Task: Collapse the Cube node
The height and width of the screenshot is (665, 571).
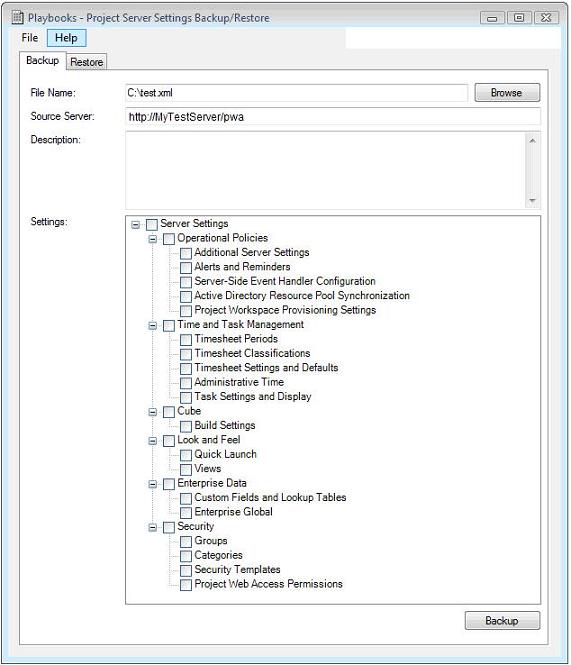Action: pyautogui.click(x=152, y=412)
